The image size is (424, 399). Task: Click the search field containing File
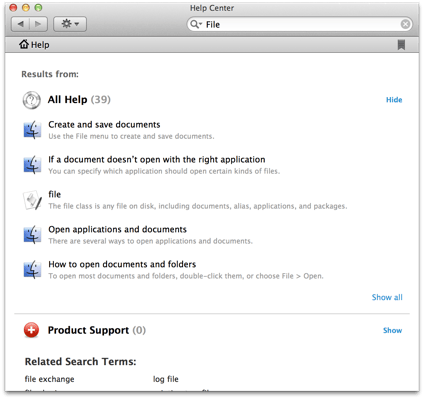[299, 24]
